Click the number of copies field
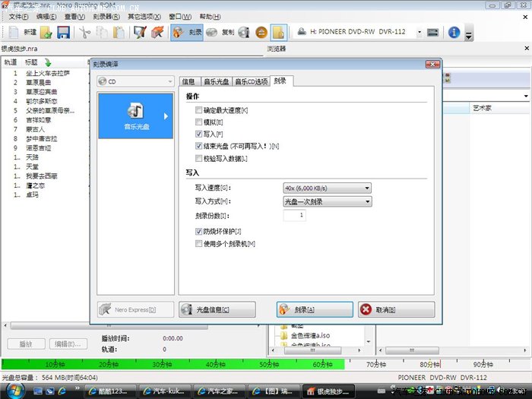This screenshot has width=532, height=399. tap(295, 215)
